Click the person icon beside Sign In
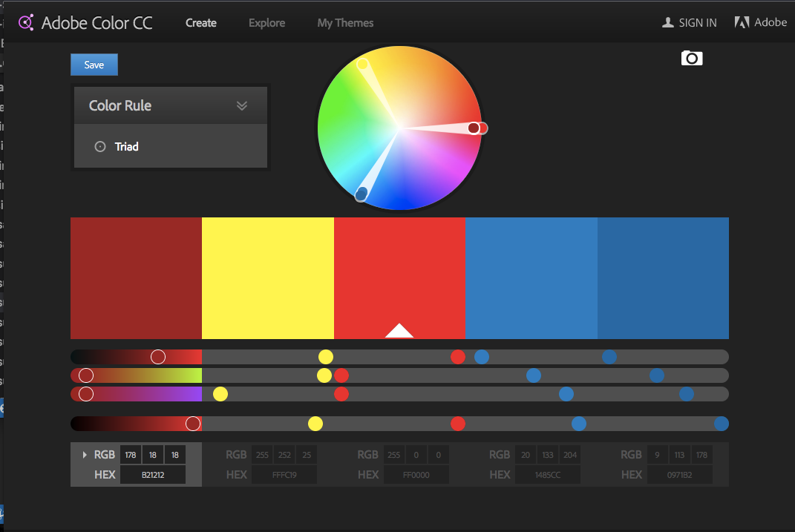795x532 pixels. tap(668, 23)
